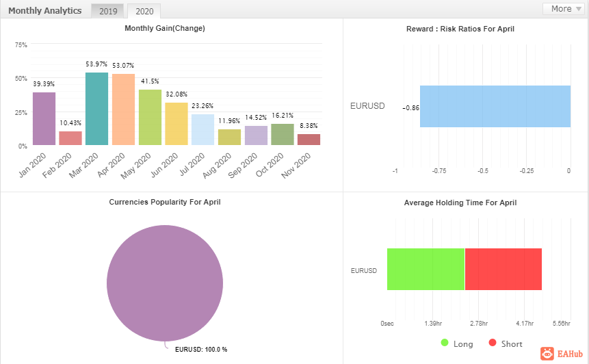
Task: Select the Oct 2020 gain bar
Action: (x=283, y=134)
